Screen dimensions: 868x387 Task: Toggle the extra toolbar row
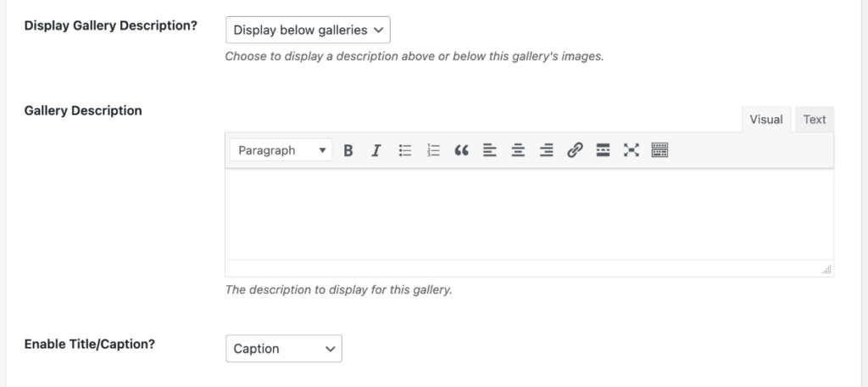659,150
